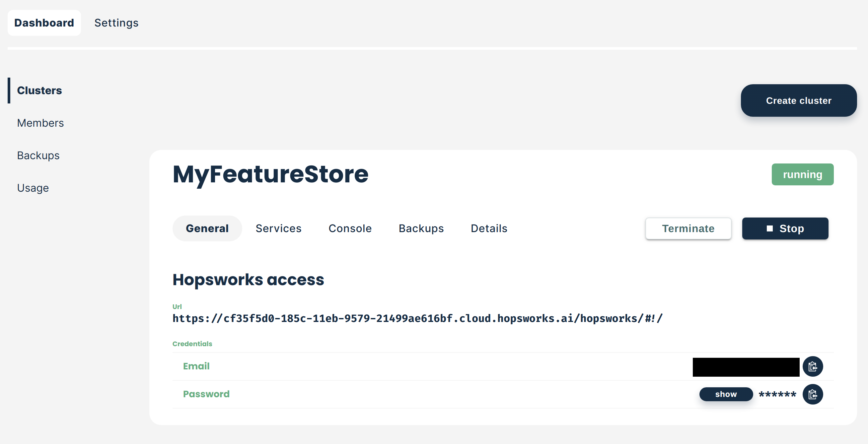The image size is (868, 444).
Task: Select Clusters in the sidebar
Action: (39, 91)
